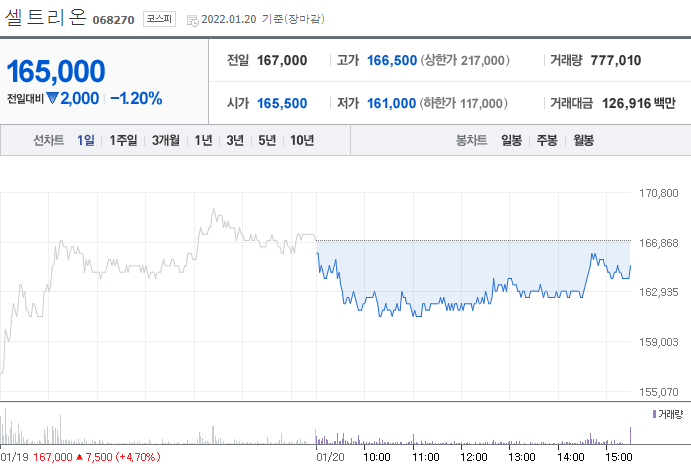This screenshot has width=691, height=469.
Task: Click the current price 165,000
Action: 56,71
